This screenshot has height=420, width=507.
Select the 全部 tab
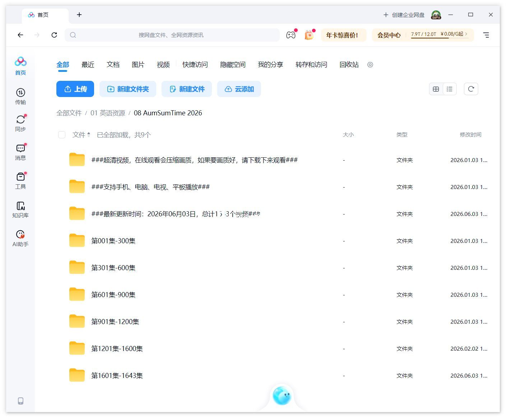pos(63,65)
